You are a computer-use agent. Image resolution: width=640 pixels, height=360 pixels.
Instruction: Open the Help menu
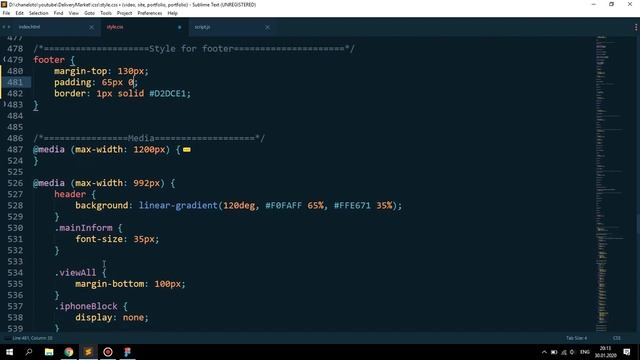point(173,13)
